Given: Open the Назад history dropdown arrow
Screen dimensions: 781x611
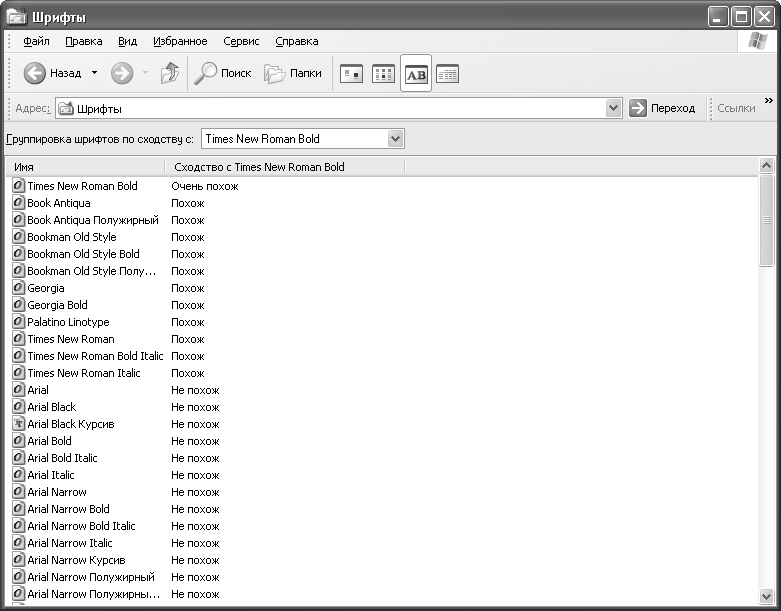Looking at the screenshot, I should [95, 73].
